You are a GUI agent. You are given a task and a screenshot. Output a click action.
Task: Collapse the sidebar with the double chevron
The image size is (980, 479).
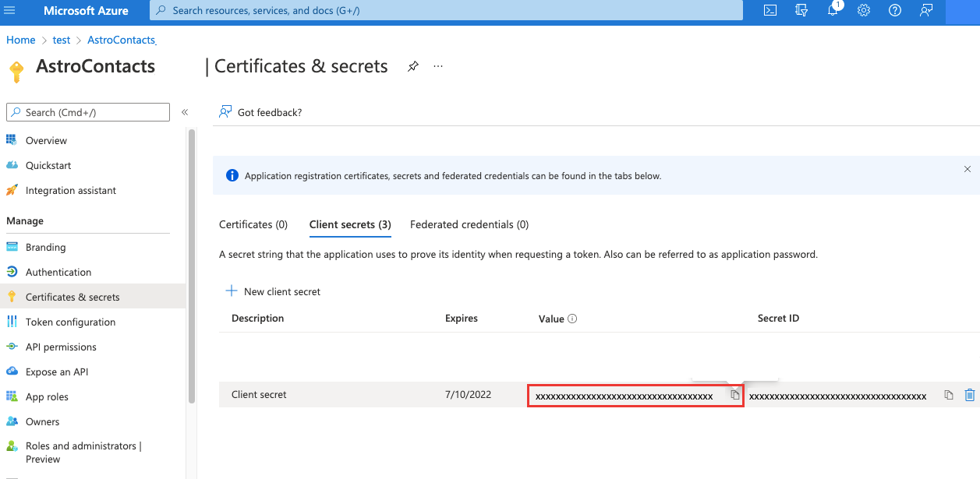click(185, 112)
